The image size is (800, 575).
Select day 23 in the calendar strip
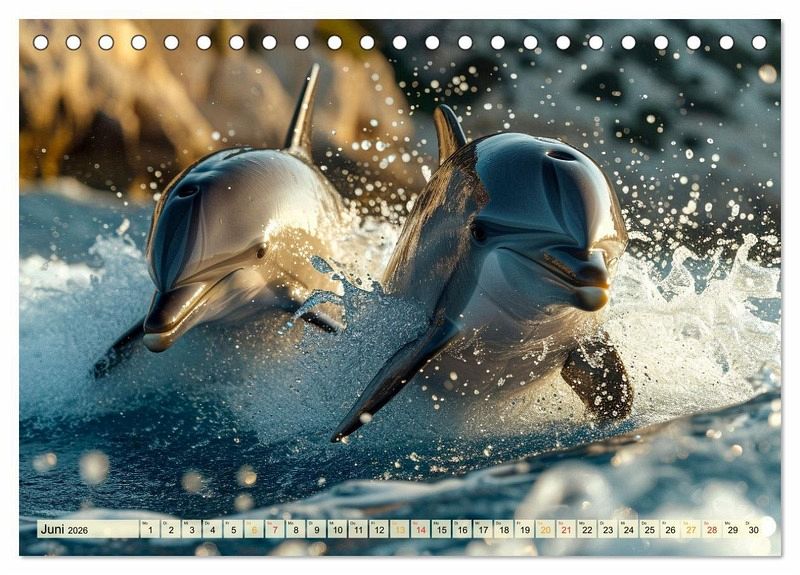(x=608, y=529)
